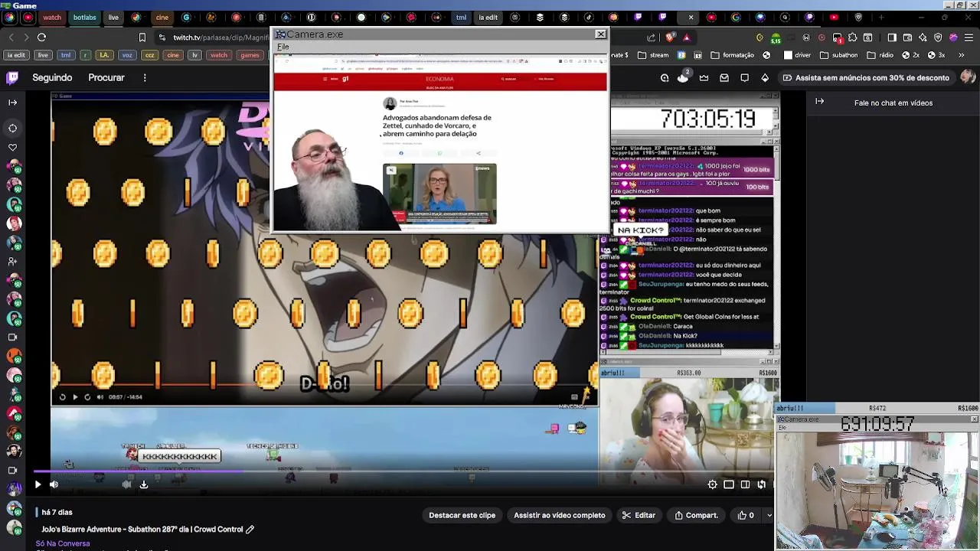Toggle theater mode in clip player
This screenshot has width=980, height=551.
point(745,484)
